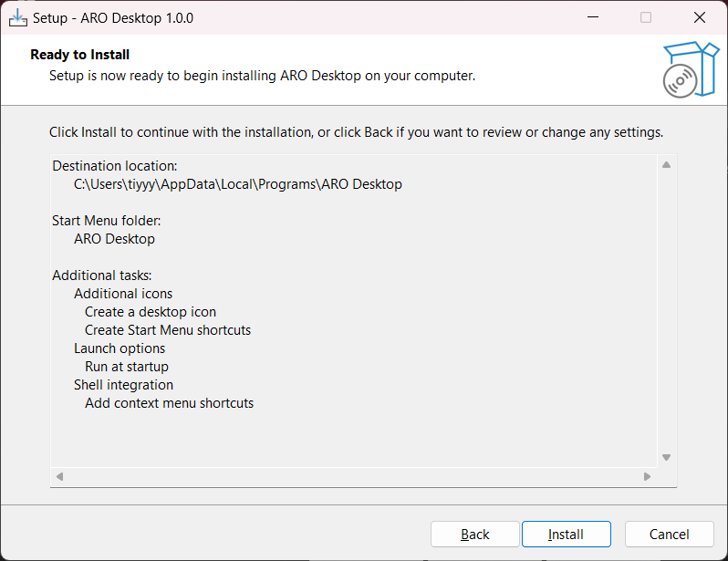Close the Setup window

click(699, 17)
